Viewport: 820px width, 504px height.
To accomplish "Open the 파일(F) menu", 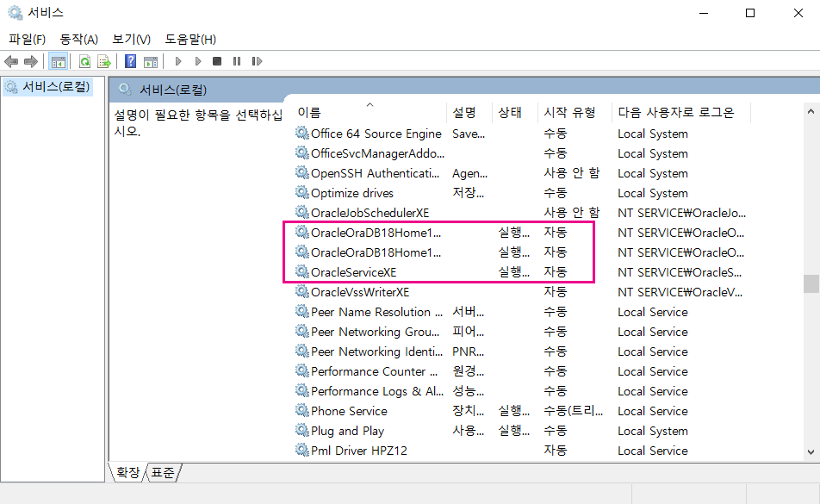I will [28, 40].
